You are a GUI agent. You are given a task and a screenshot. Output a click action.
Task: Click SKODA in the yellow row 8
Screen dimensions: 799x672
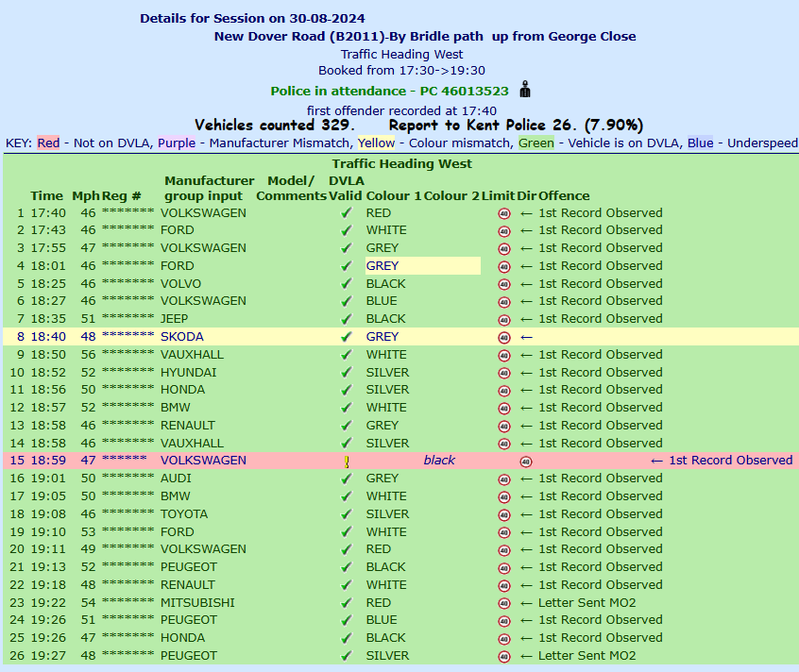182,337
